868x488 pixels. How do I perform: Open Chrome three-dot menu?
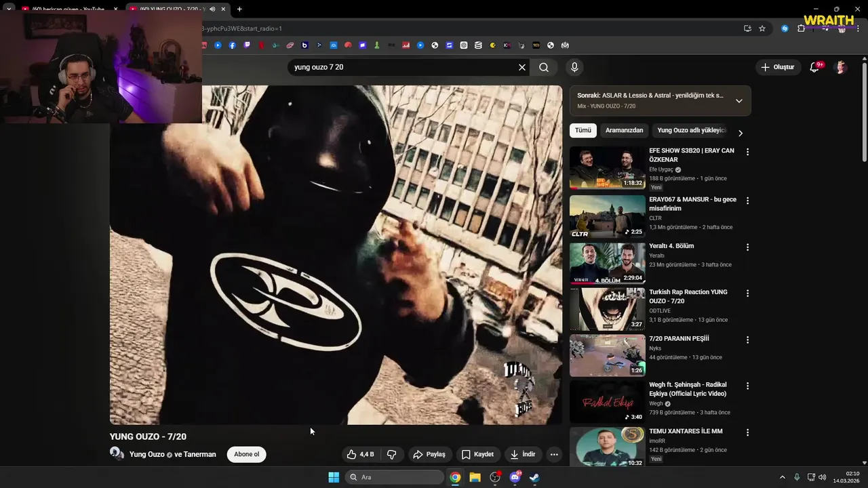[858, 28]
